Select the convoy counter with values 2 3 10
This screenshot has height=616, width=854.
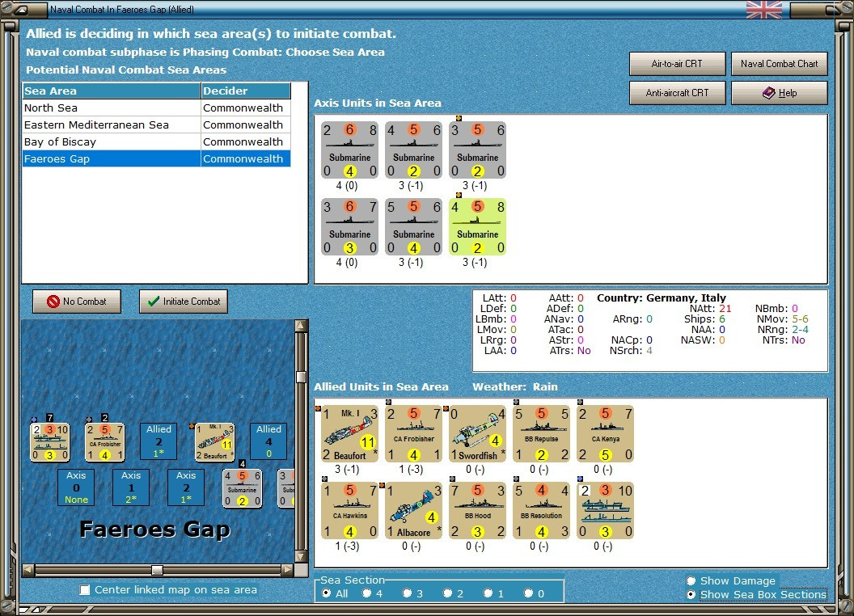coord(606,510)
